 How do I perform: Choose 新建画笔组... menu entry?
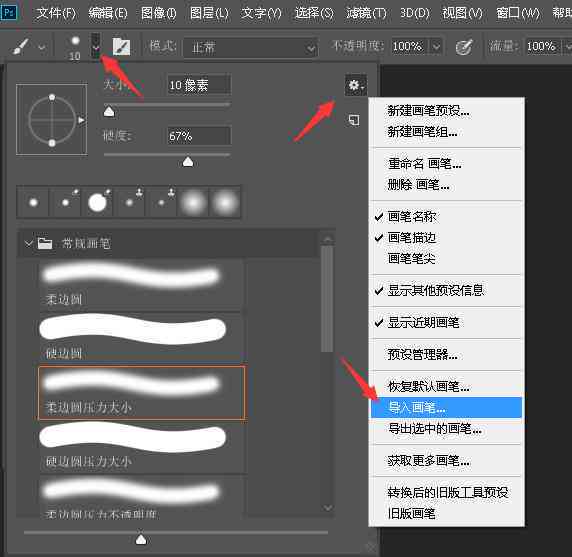447,132
